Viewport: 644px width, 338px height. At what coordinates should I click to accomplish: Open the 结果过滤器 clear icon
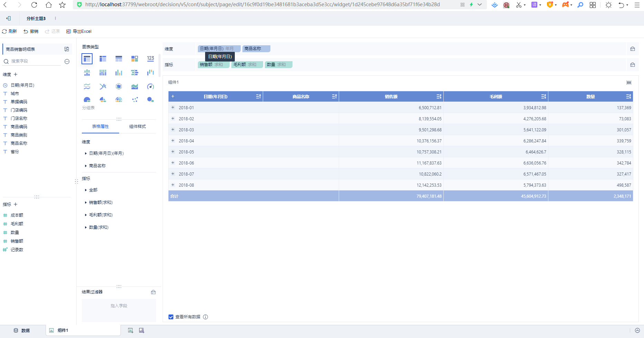pyautogui.click(x=153, y=292)
